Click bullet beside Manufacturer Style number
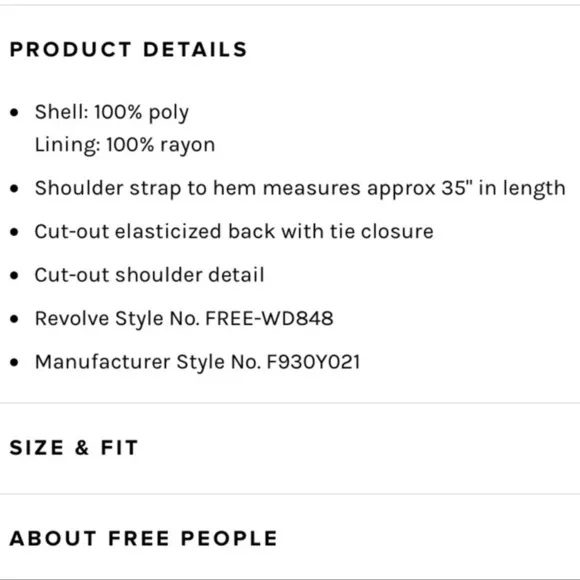Viewport: 580px width, 580px height. pos(14,362)
